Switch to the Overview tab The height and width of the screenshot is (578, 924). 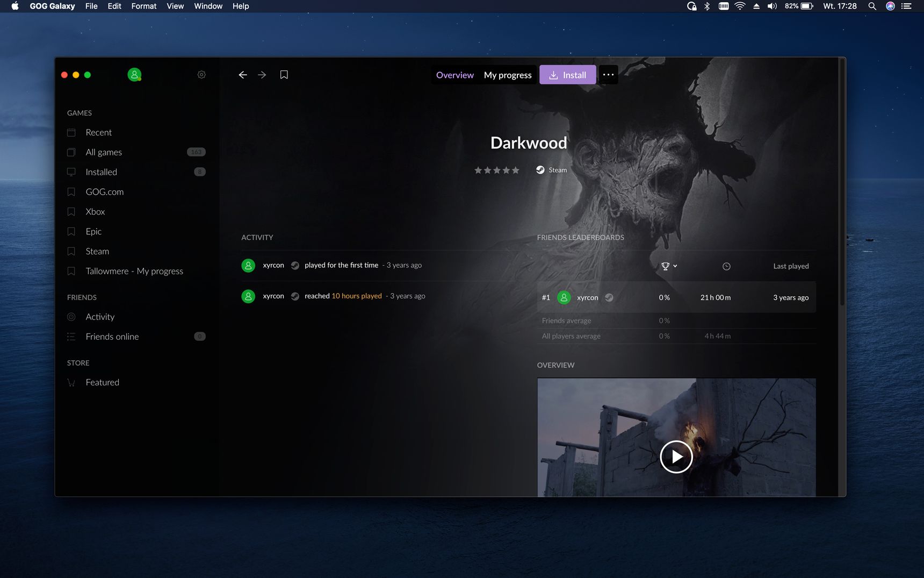tap(454, 75)
